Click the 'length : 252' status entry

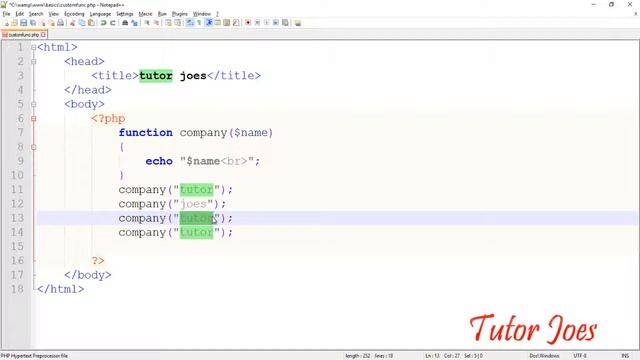pos(358,356)
